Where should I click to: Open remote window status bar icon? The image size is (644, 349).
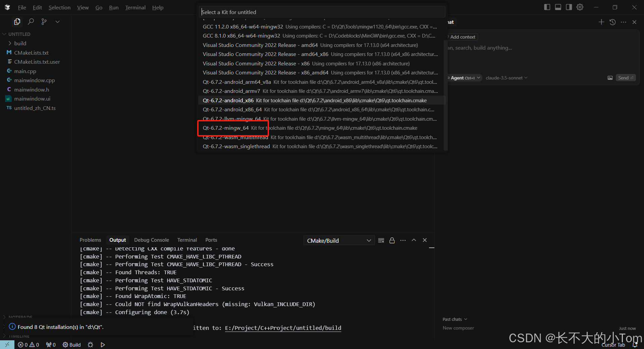7,345
